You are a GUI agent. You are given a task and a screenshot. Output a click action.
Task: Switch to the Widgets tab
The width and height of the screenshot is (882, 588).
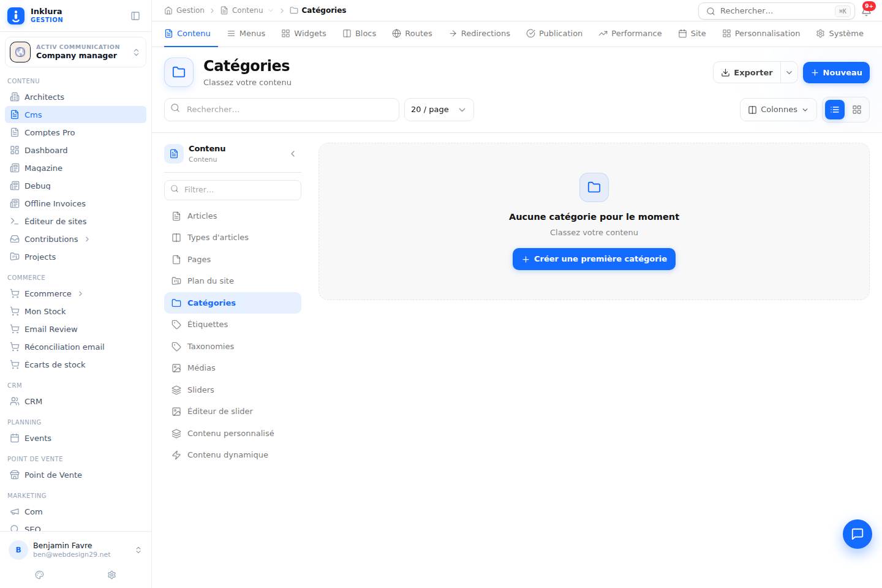click(304, 34)
